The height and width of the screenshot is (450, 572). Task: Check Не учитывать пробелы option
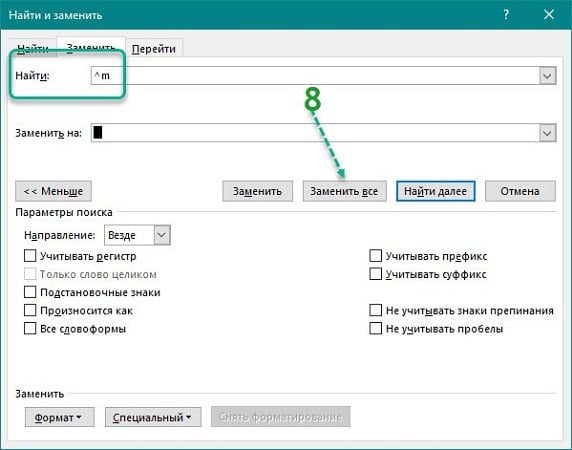click(375, 329)
